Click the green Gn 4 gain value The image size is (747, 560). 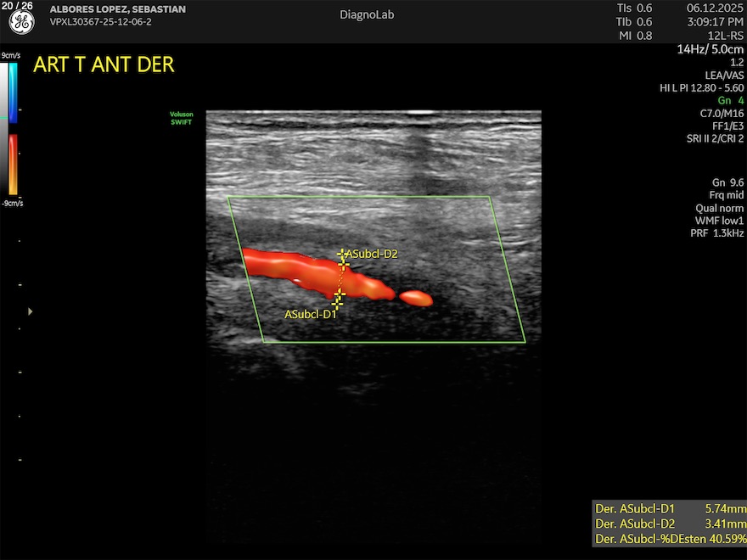click(x=730, y=100)
